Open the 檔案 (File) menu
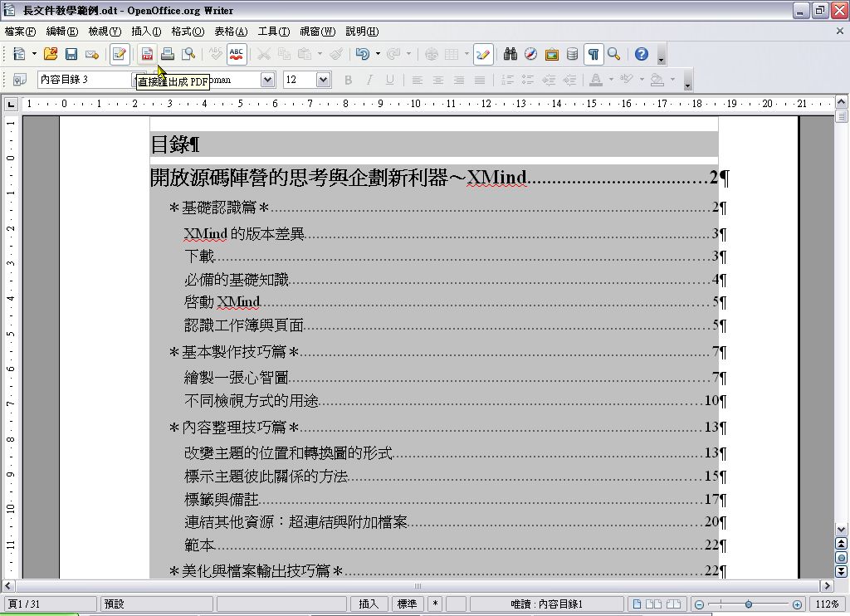850x616 pixels. 20,32
